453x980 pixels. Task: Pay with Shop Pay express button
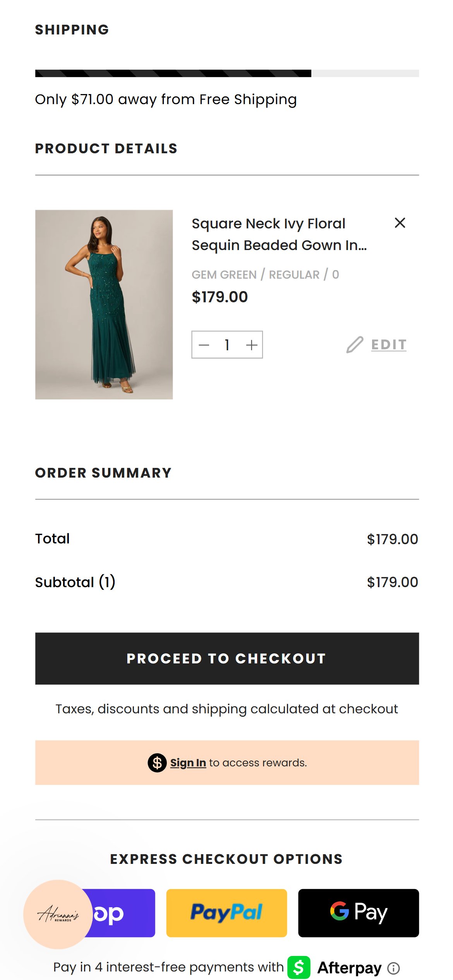(120, 913)
